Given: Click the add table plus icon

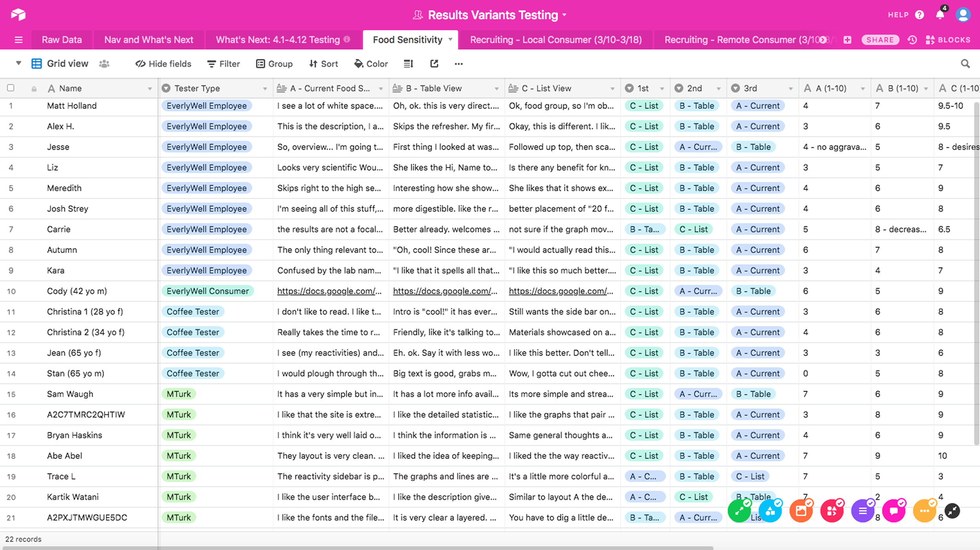Looking at the screenshot, I should [847, 40].
